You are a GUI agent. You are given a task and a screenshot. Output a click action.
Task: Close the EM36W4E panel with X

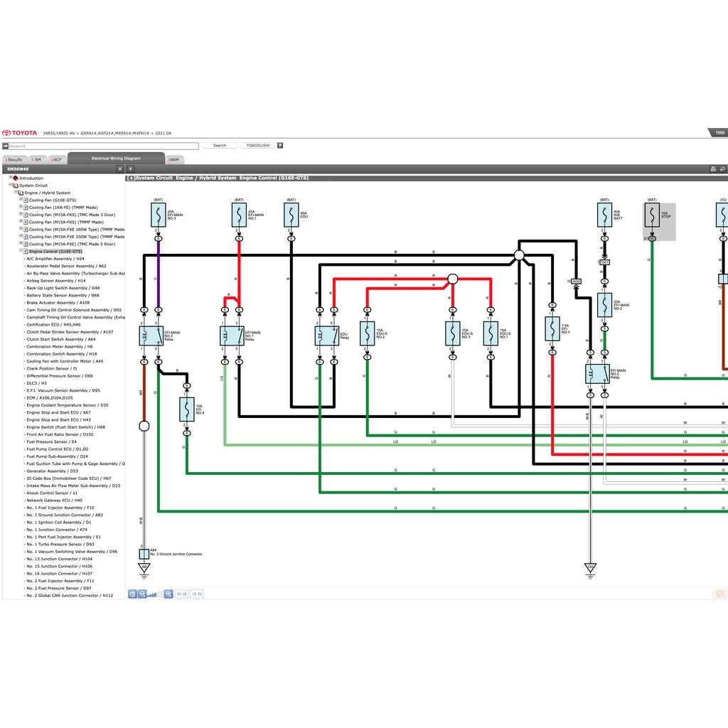(119, 169)
